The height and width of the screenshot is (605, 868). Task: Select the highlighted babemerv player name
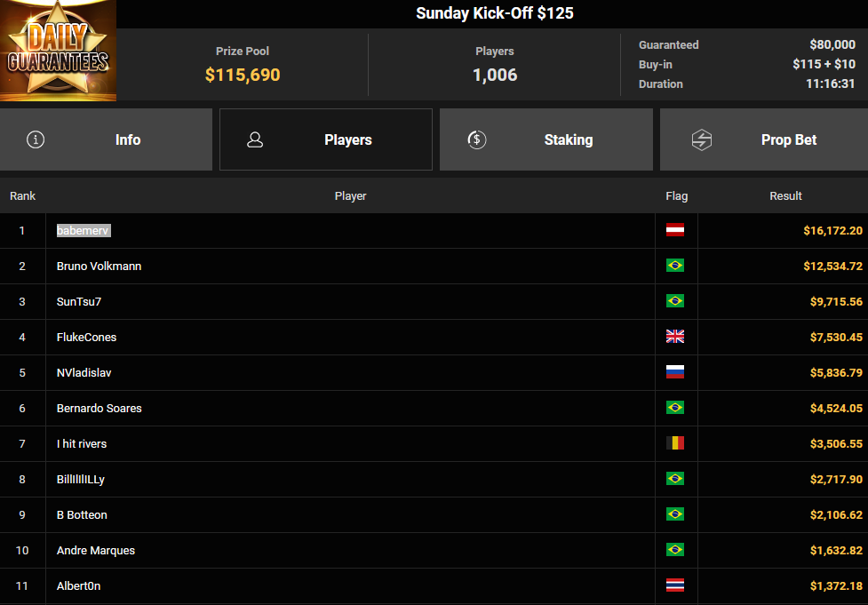click(x=84, y=230)
